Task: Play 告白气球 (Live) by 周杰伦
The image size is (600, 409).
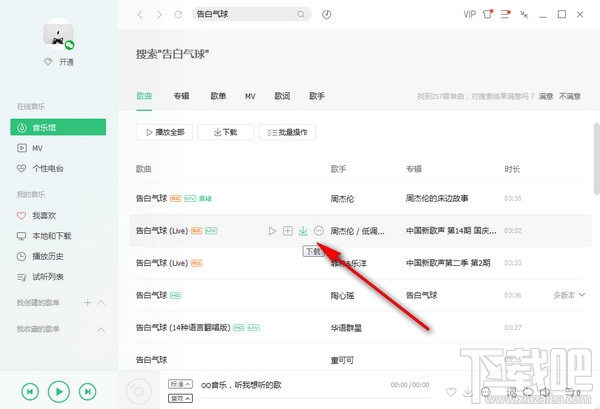Action: point(272,231)
